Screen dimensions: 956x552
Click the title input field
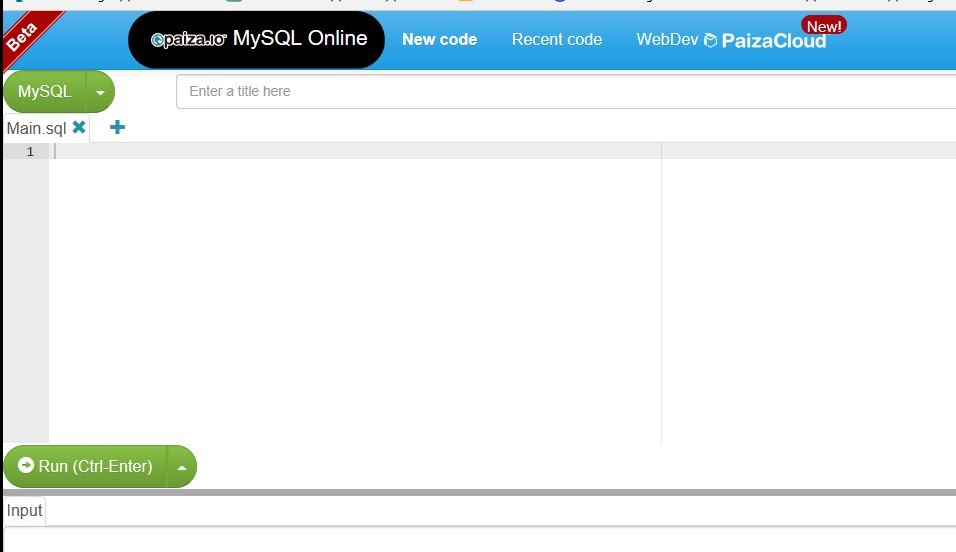[566, 91]
